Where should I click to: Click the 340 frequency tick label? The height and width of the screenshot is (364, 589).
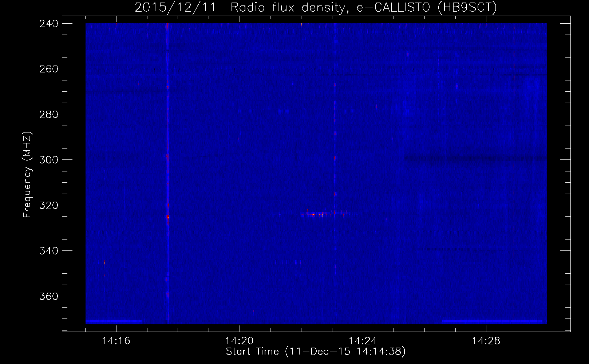[x=48, y=251]
